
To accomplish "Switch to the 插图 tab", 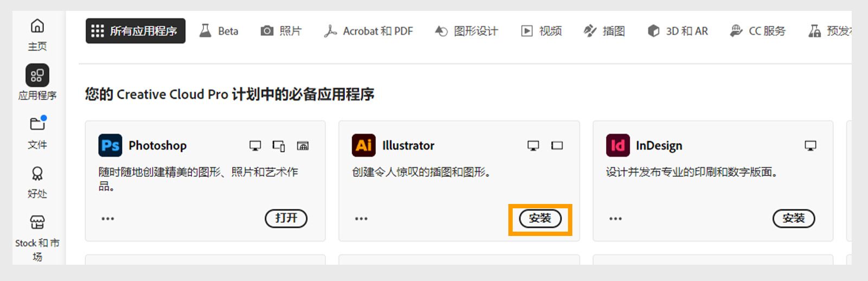I will click(604, 31).
